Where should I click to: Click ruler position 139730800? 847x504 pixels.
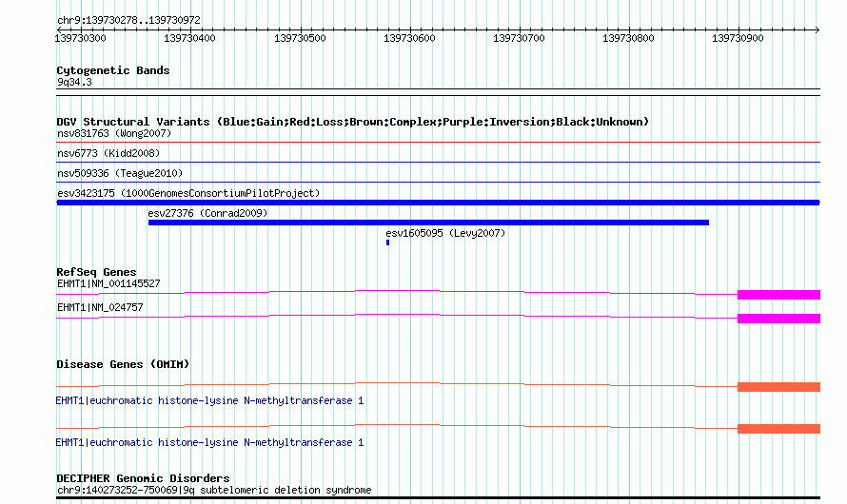click(x=628, y=38)
